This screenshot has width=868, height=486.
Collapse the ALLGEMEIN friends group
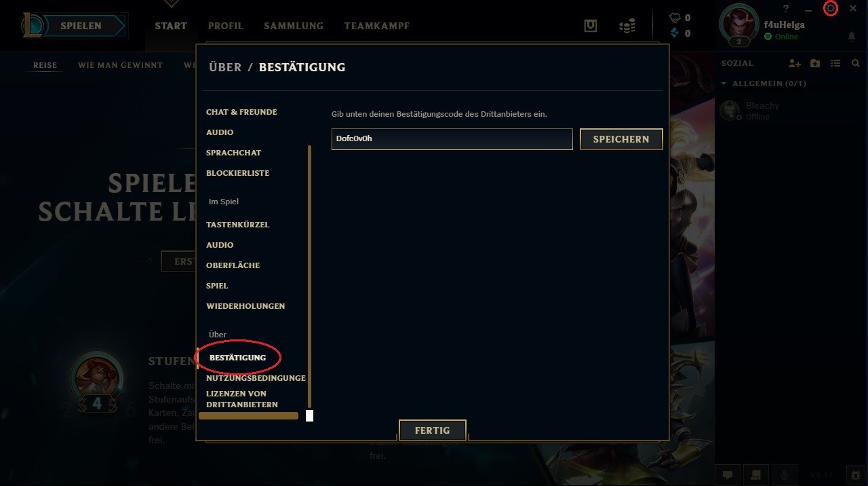coord(724,83)
